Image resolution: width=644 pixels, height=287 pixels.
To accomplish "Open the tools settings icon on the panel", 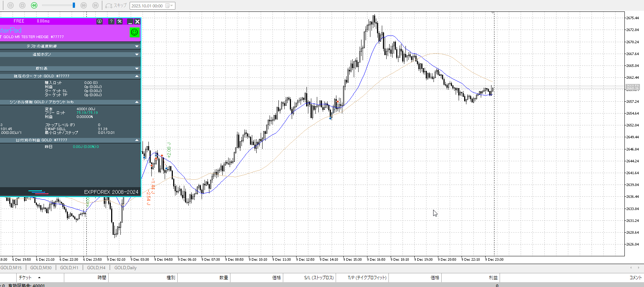I will tap(120, 21).
